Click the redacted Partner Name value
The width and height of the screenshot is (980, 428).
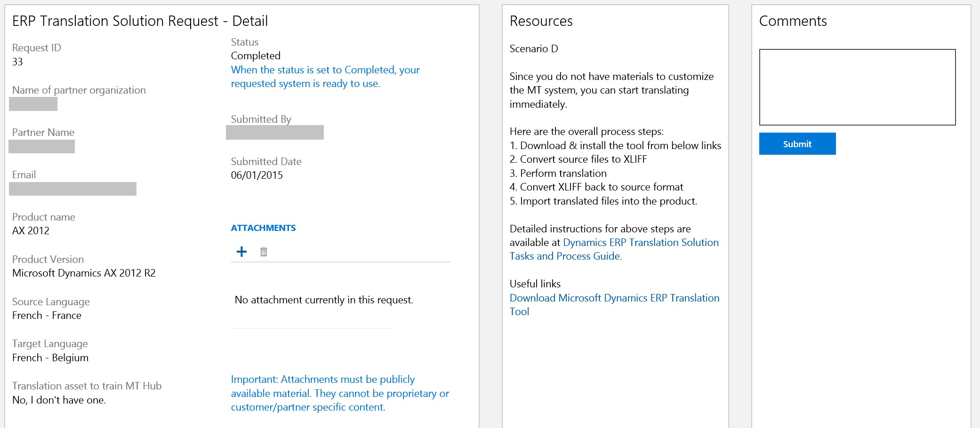(x=41, y=147)
